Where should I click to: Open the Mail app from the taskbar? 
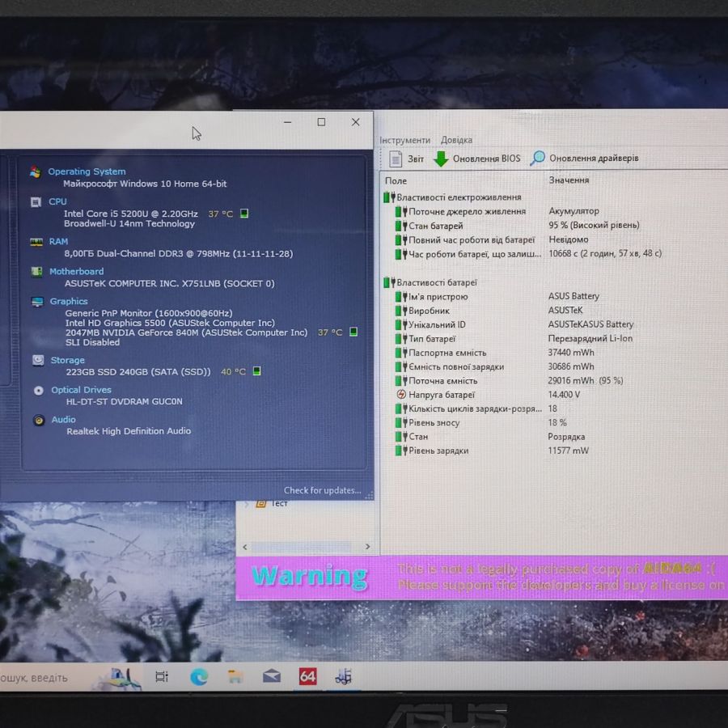click(272, 676)
